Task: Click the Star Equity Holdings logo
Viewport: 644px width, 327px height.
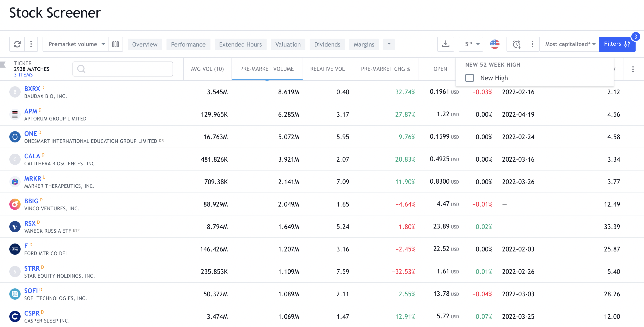Action: [15, 272]
